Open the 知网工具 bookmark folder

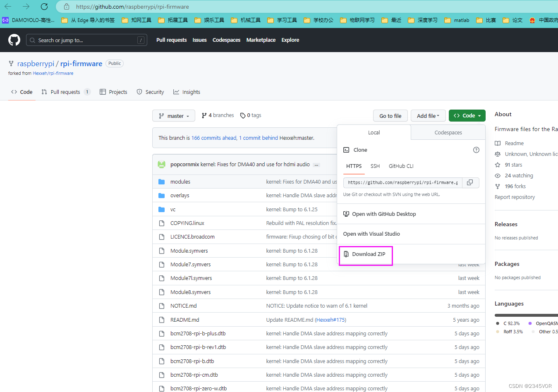[x=136, y=20]
